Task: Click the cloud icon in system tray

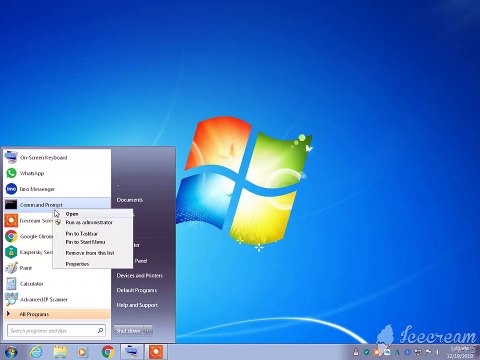Action: tap(387, 352)
